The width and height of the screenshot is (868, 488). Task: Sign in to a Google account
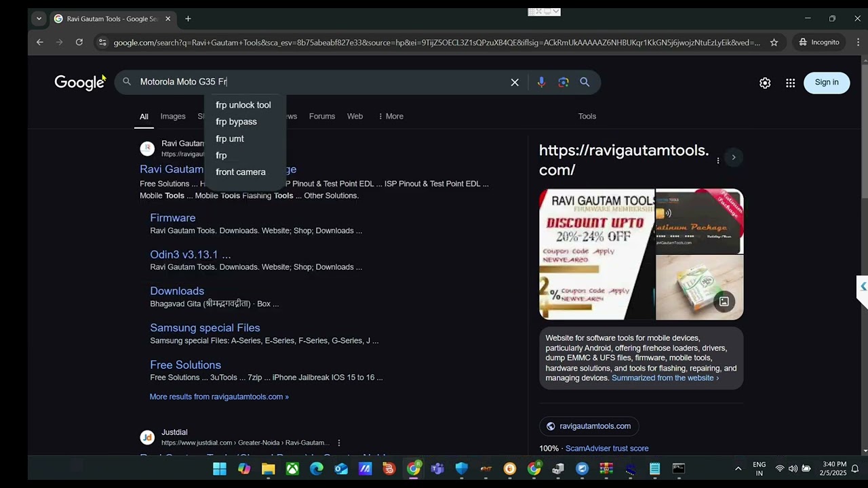[x=827, y=83]
